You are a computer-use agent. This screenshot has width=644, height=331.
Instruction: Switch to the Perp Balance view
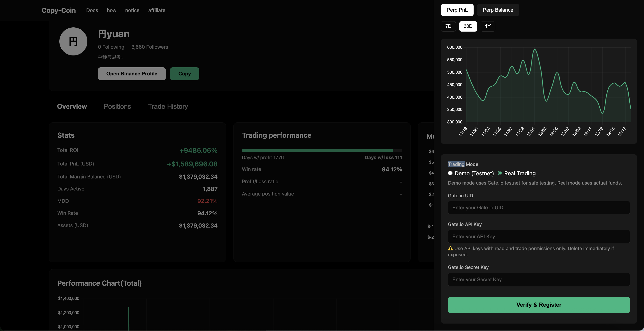(498, 10)
